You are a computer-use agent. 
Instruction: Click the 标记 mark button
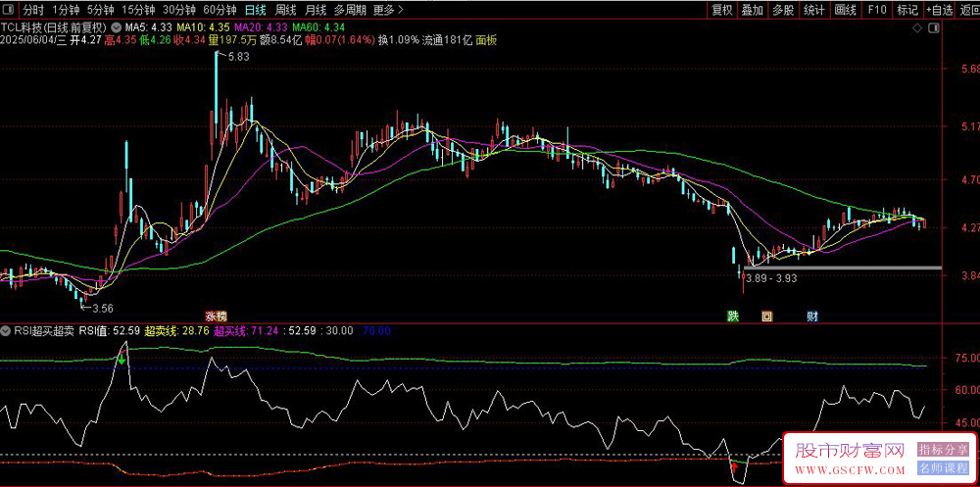(x=907, y=10)
